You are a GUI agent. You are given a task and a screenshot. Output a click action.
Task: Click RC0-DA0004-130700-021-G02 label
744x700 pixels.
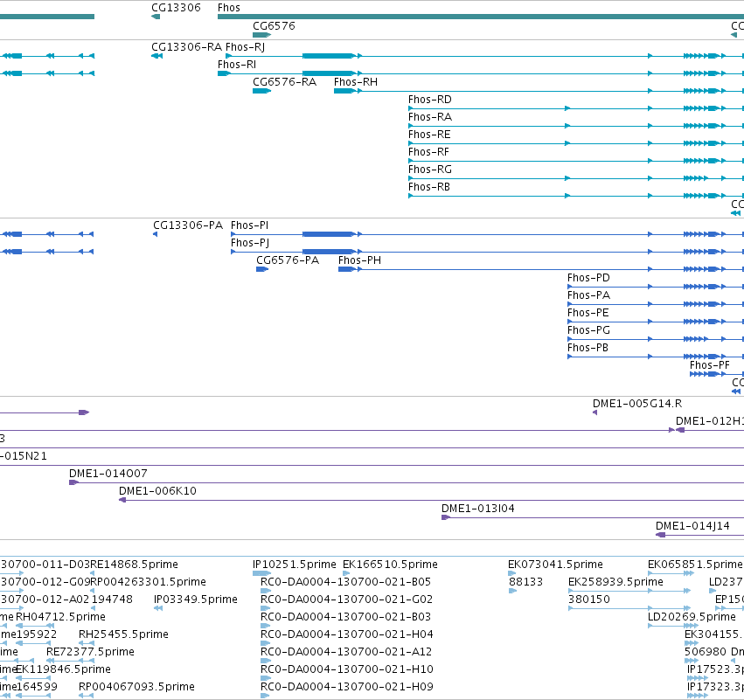(x=347, y=600)
